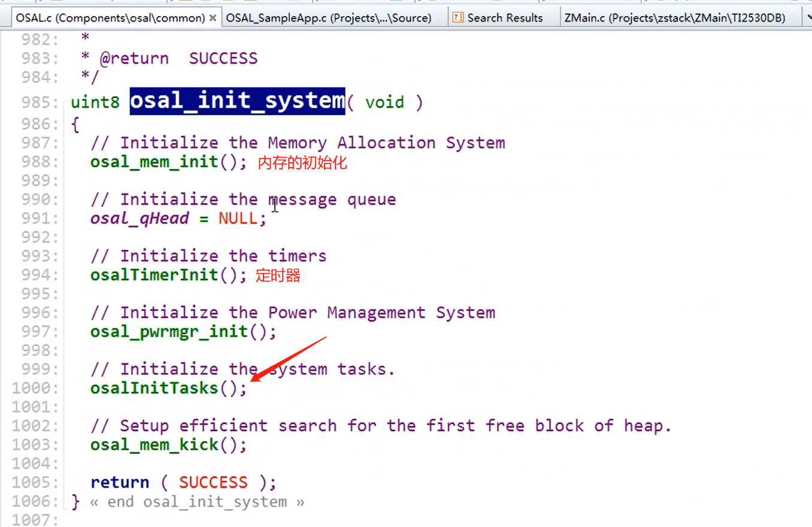Click the osal_qHead variable
Viewport: 812px width, 527px height.
pos(140,219)
